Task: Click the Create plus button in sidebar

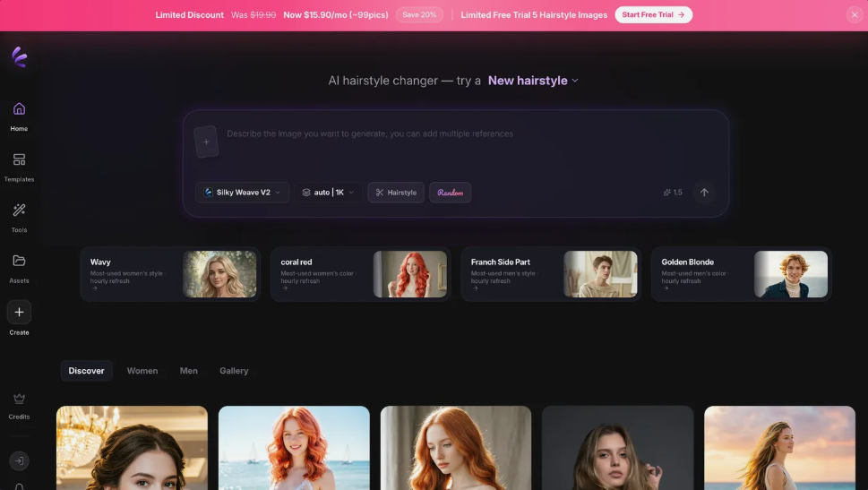Action: tap(19, 313)
